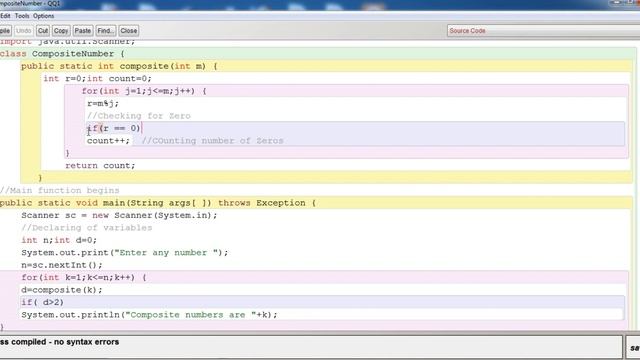
Task: Click the 'for(int k=1;k<=n;k++)' line
Action: [84, 278]
